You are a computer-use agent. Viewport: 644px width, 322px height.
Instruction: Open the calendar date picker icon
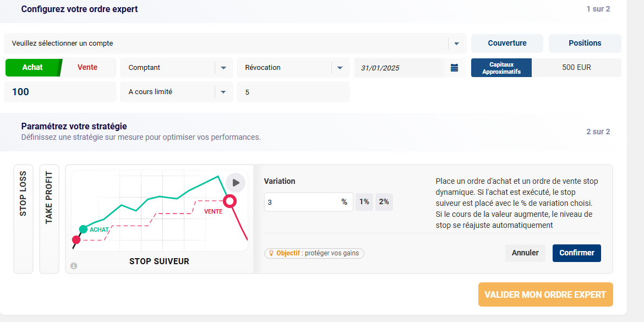tap(454, 68)
